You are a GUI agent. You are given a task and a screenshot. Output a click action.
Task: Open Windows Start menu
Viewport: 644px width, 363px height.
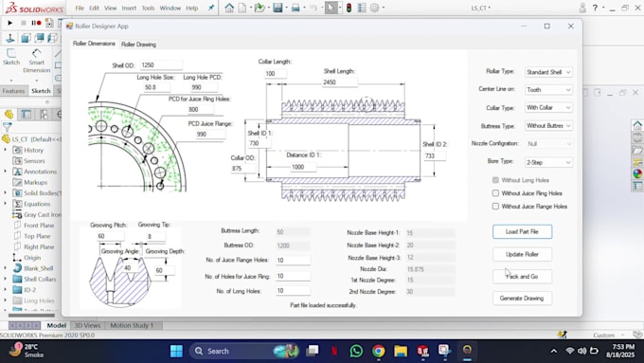[176, 351]
